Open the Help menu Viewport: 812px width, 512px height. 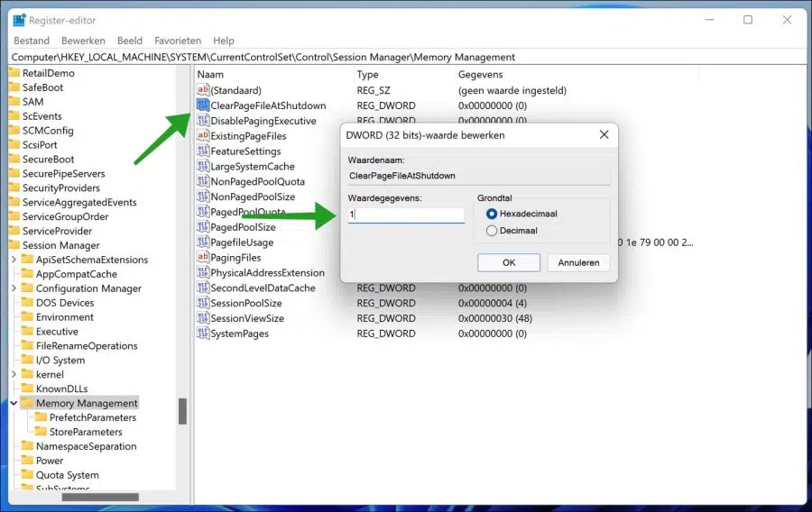224,41
